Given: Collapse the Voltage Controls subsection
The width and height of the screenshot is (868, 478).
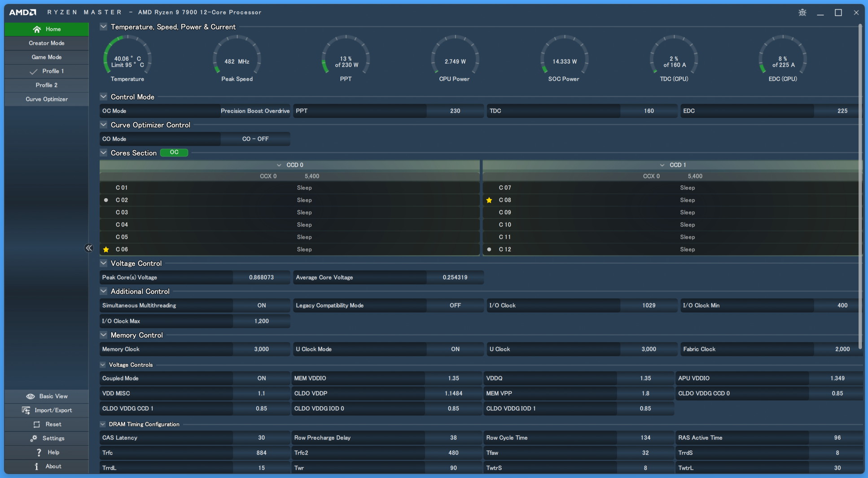Looking at the screenshot, I should pyautogui.click(x=103, y=365).
